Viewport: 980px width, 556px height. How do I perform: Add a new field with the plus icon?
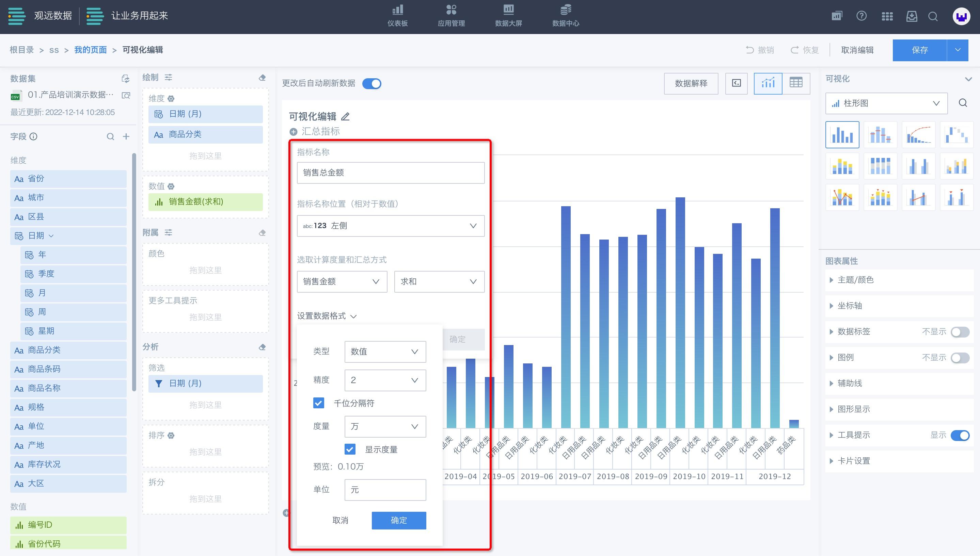(126, 136)
